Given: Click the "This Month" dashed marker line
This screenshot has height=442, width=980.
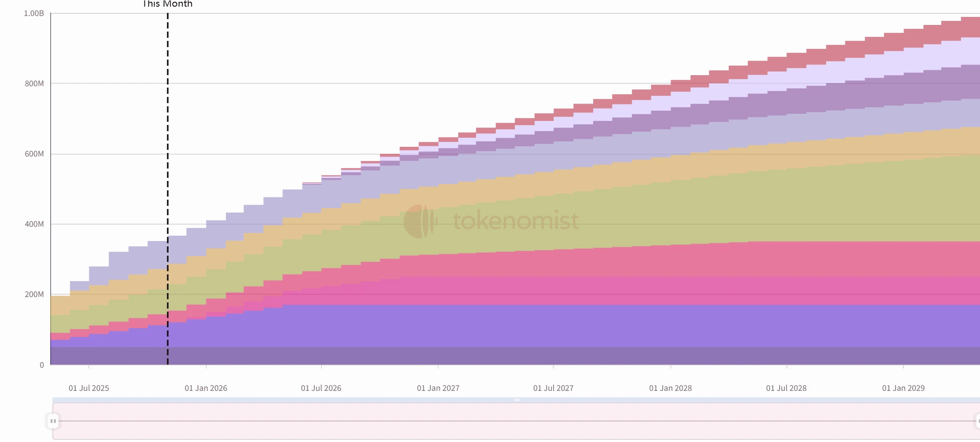Looking at the screenshot, I should (x=168, y=178).
